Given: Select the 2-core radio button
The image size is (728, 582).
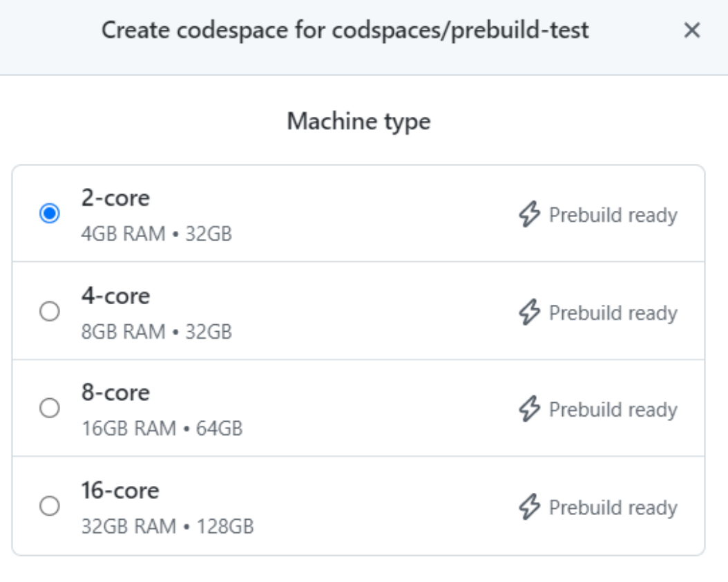Looking at the screenshot, I should (x=49, y=214).
